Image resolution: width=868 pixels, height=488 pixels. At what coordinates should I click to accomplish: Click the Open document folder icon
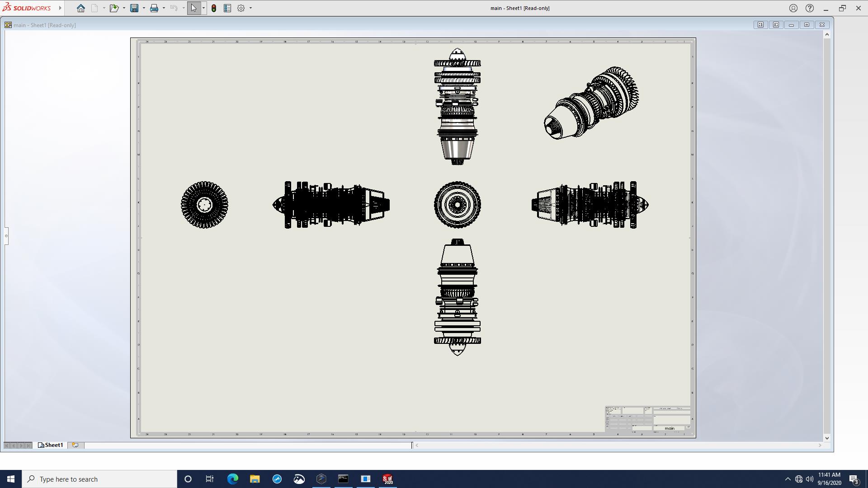pos(114,8)
